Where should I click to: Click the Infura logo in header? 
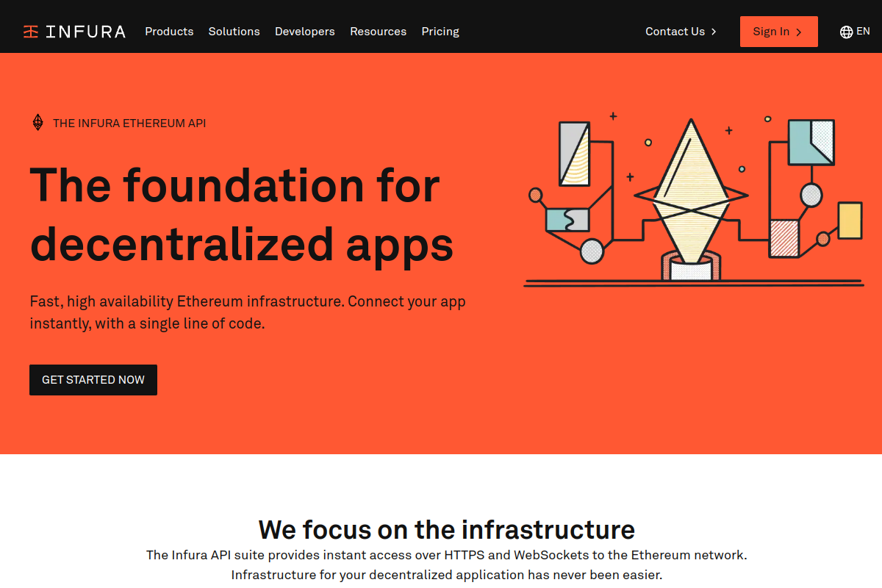[x=74, y=32]
